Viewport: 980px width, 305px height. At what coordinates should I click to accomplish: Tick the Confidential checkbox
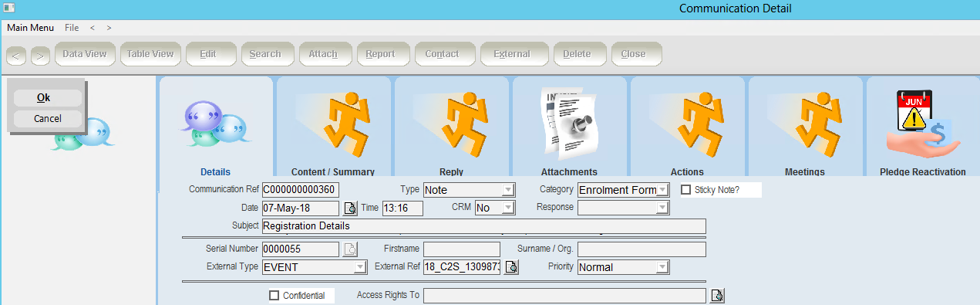[x=274, y=295]
